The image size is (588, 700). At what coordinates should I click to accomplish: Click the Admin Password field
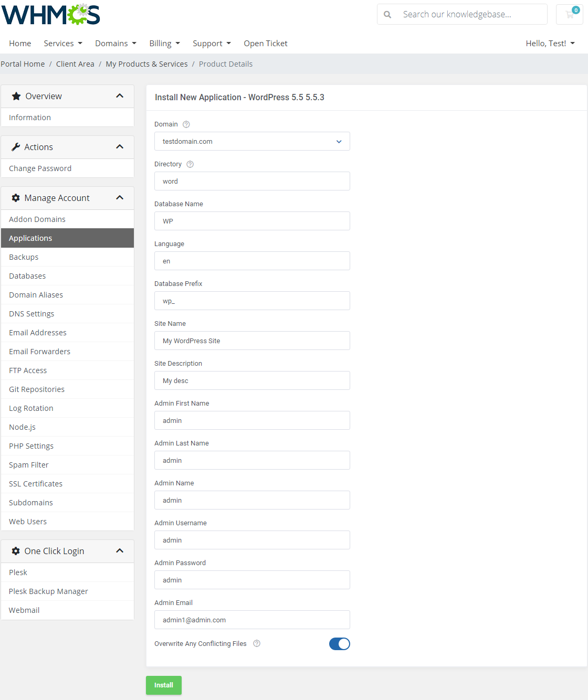click(252, 580)
